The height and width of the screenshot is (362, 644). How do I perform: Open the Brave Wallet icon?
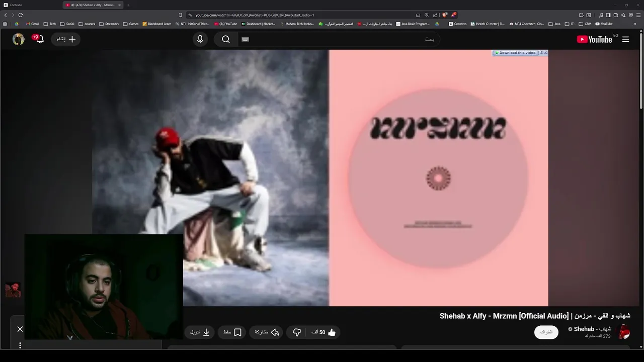pos(616,15)
